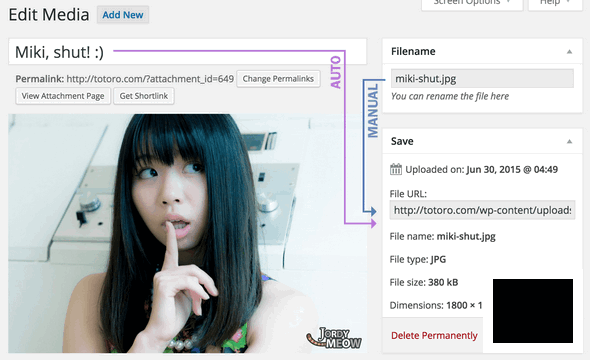
Task: Focus the title field 'Miki, shut! :)'
Action: click(x=187, y=52)
